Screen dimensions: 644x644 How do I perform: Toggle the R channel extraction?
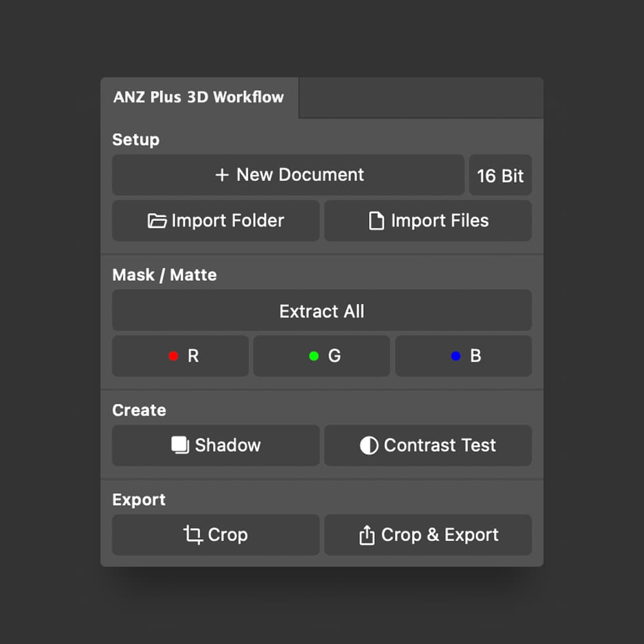click(x=180, y=355)
